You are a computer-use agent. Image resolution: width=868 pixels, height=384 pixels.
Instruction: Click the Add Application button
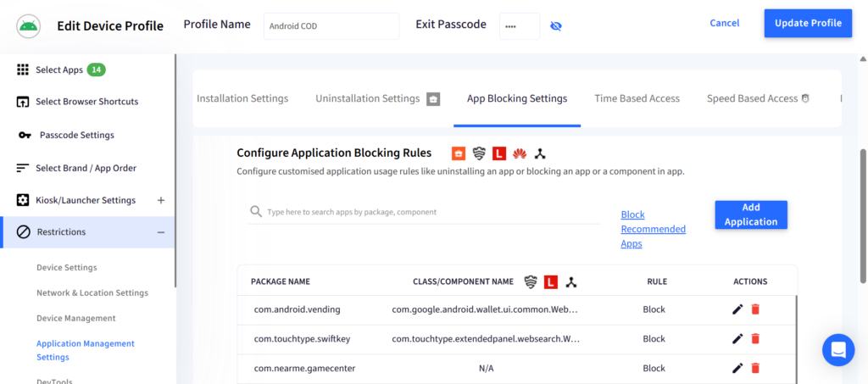[x=751, y=214]
